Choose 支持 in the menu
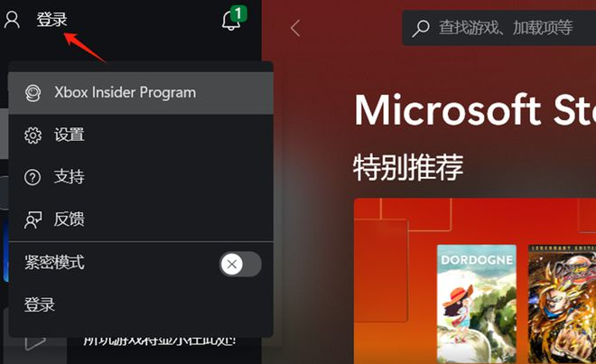Viewport: 596px width, 364px height. pos(141,177)
